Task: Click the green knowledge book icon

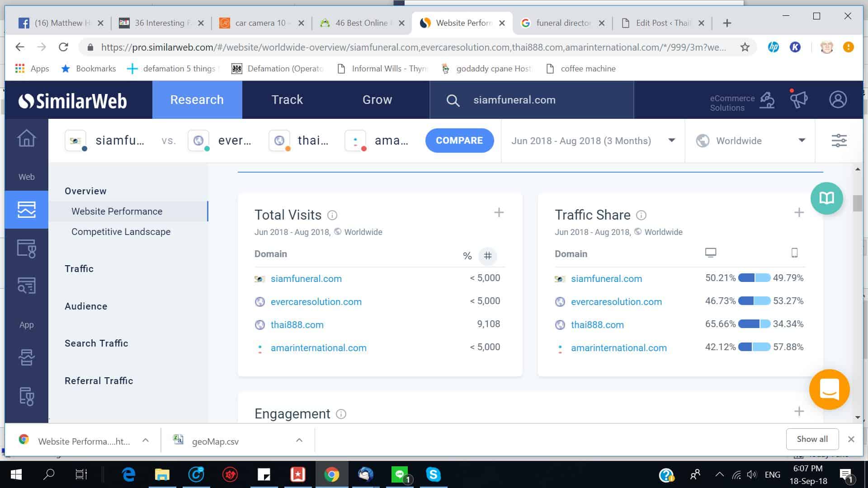Action: (826, 198)
